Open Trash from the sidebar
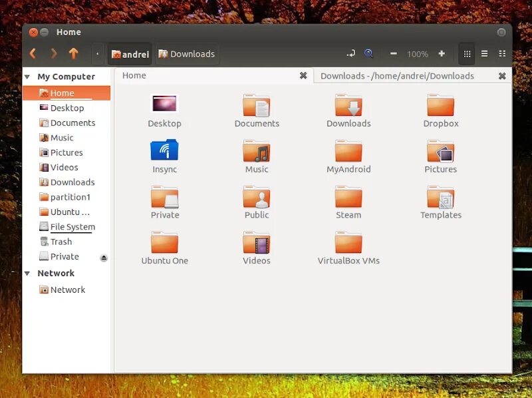This screenshot has height=398, width=532. coord(62,242)
